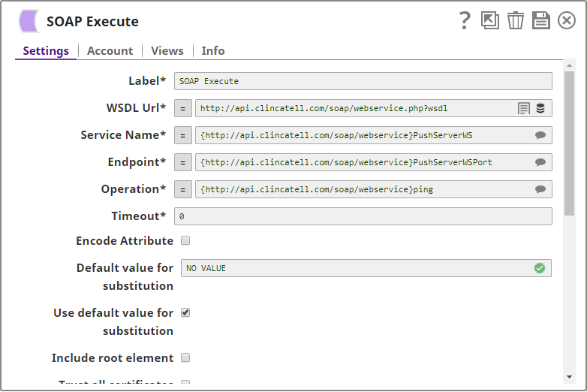Open the Views tab

click(x=167, y=50)
